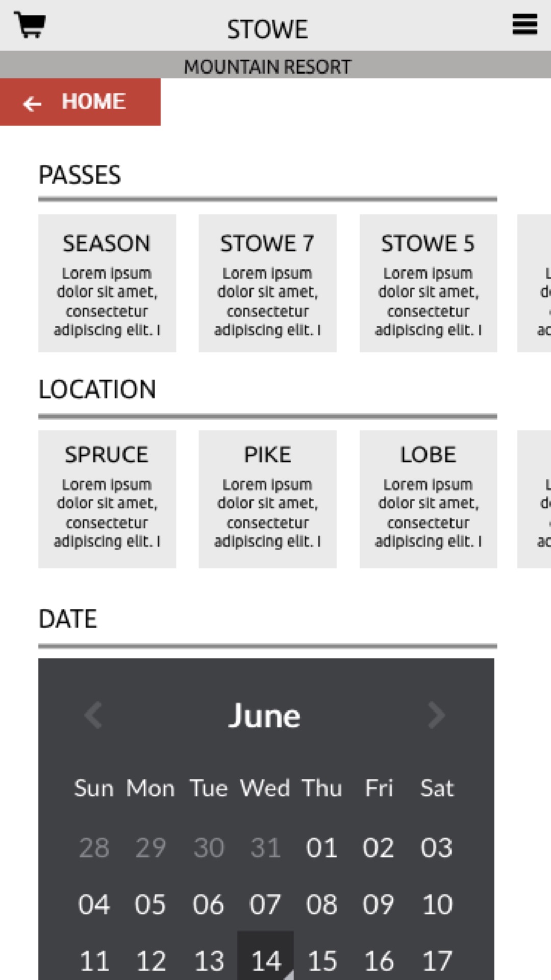The height and width of the screenshot is (980, 551).
Task: Open the hamburger menu
Action: [x=524, y=24]
